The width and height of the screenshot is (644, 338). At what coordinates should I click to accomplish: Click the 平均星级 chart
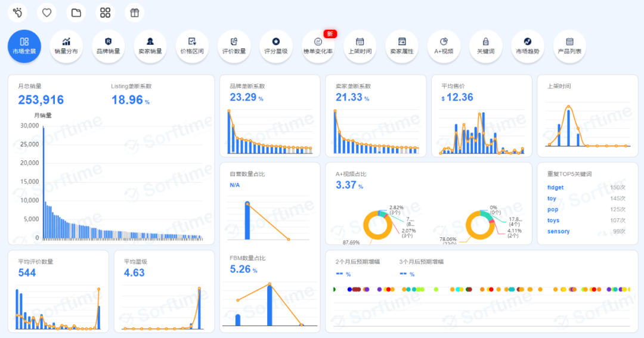(163, 308)
